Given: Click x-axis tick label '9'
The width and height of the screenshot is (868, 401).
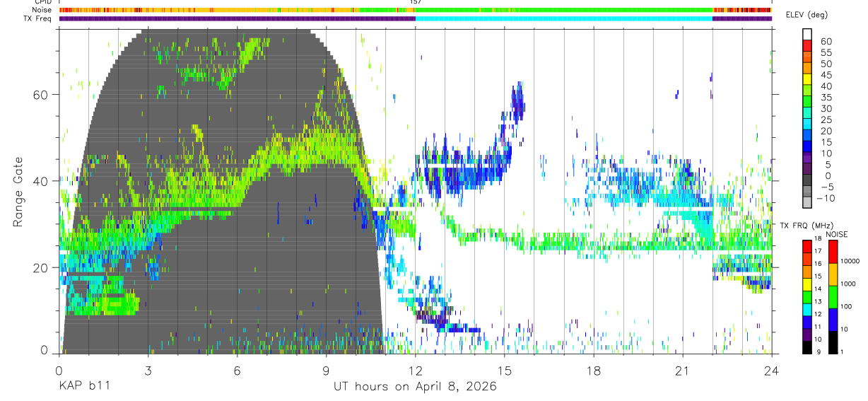Looking at the screenshot, I should [326, 371].
